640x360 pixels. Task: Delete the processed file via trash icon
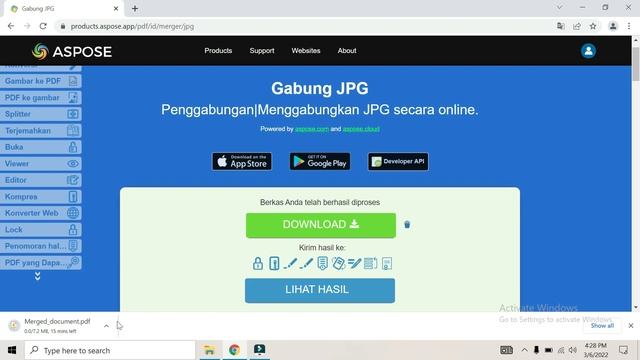click(407, 224)
